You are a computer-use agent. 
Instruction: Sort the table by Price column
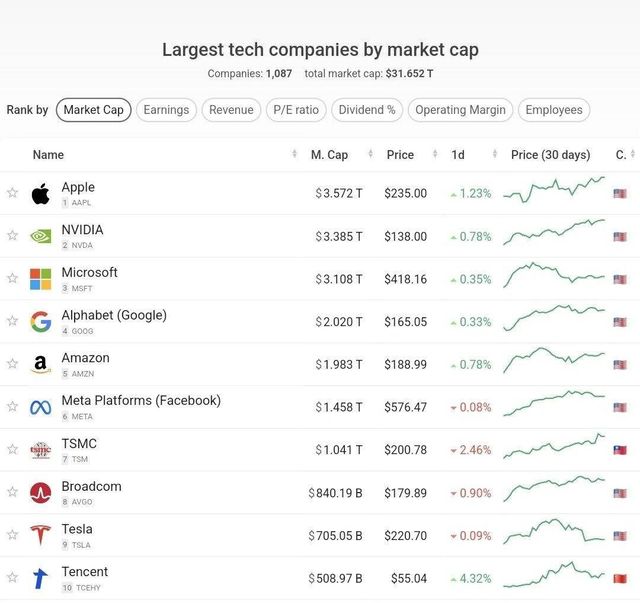tap(400, 155)
